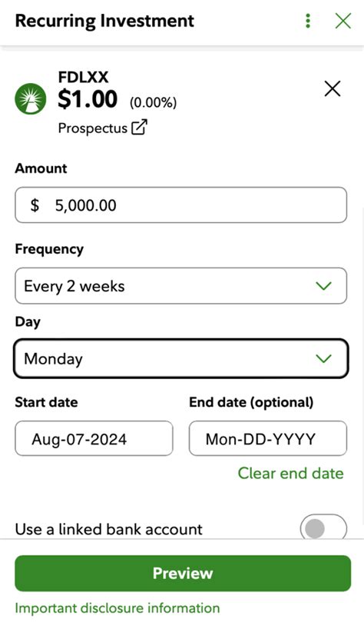Viewport: 364px width, 629px height.
Task: Edit the 5,000.00 amount field
Action: coord(181,205)
